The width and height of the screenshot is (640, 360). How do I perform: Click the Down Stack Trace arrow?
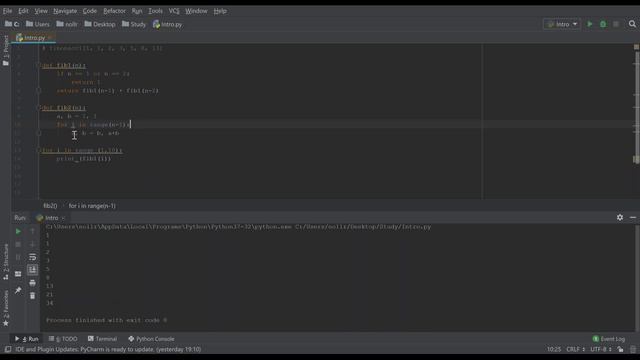click(33, 244)
